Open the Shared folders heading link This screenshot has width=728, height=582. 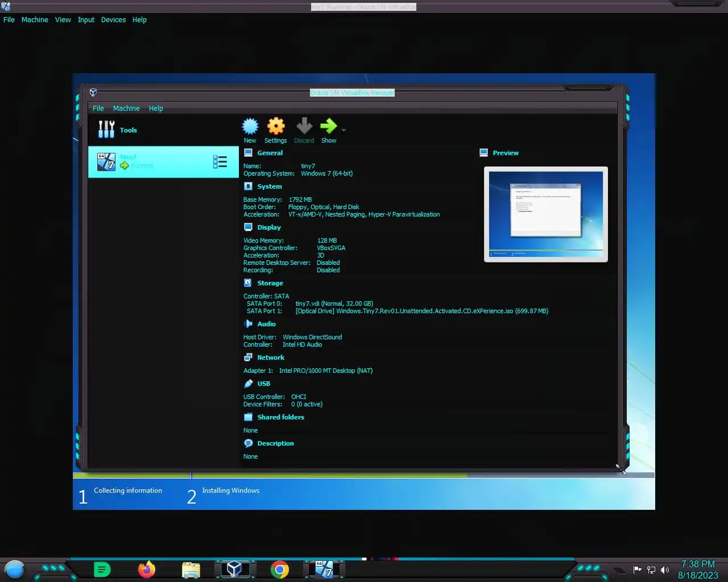280,417
